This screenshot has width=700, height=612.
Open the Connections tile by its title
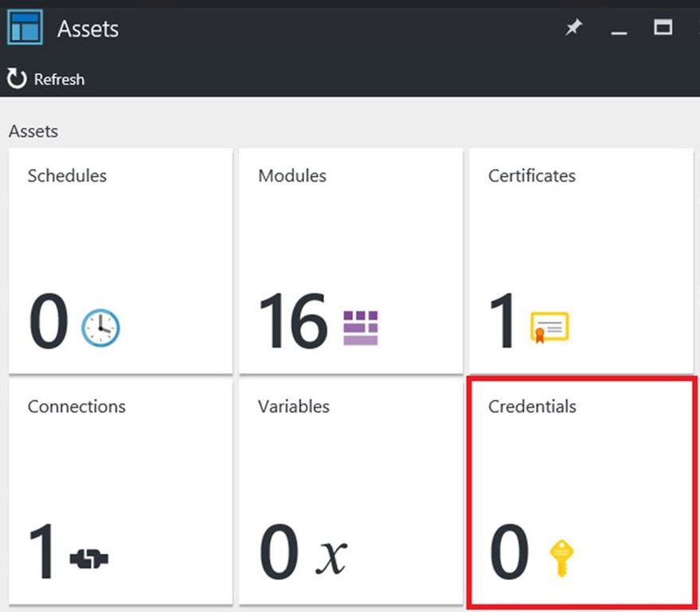tap(76, 406)
